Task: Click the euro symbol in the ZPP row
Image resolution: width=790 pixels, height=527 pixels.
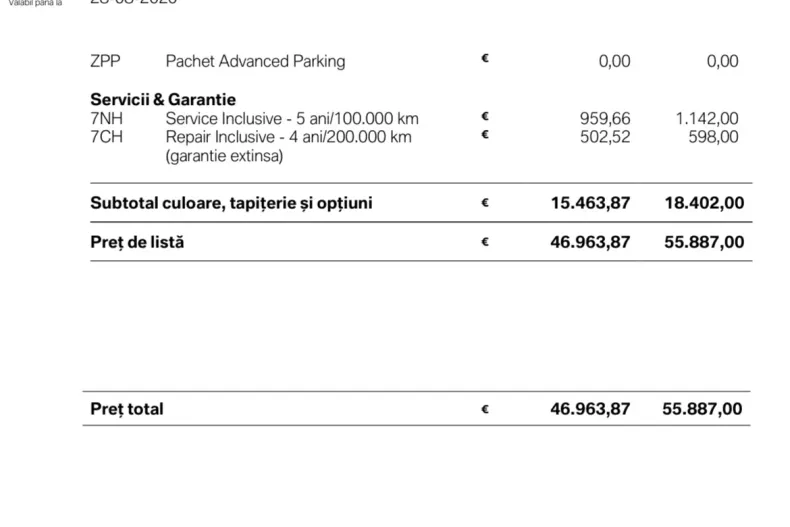Action: coord(485,60)
